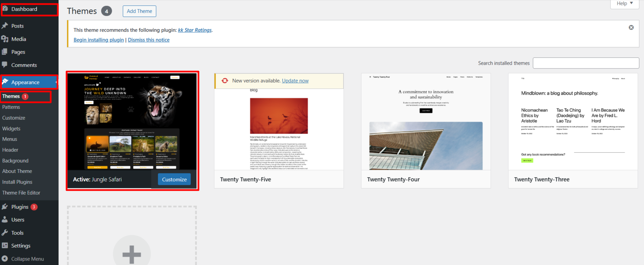Click the Active: Jungle Safari label
644x265 pixels.
tap(97, 179)
